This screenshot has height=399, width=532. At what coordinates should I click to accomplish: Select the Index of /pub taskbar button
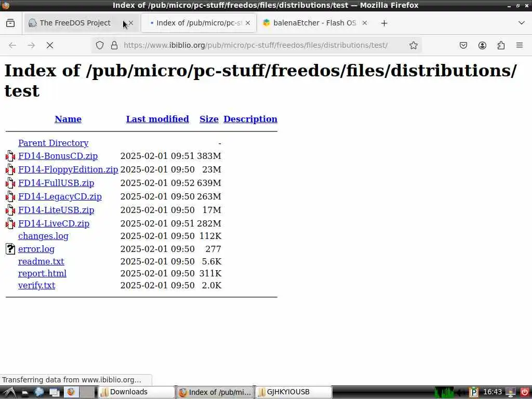point(215,392)
